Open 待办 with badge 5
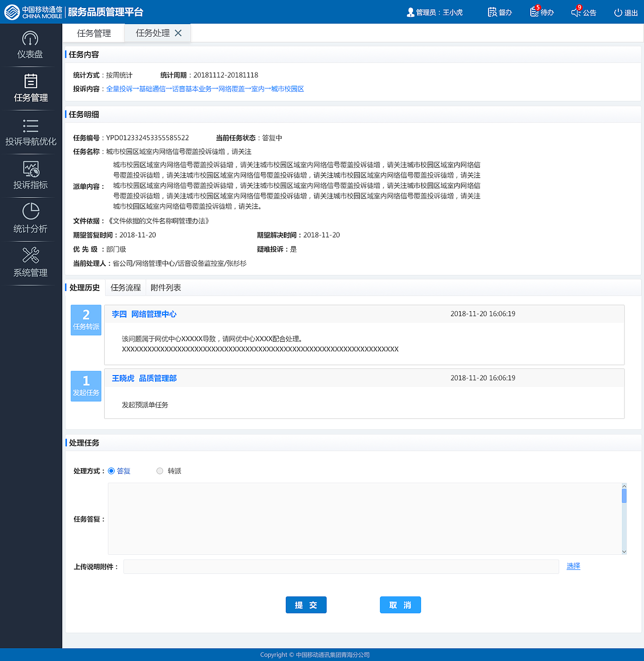The image size is (644, 661). click(542, 12)
